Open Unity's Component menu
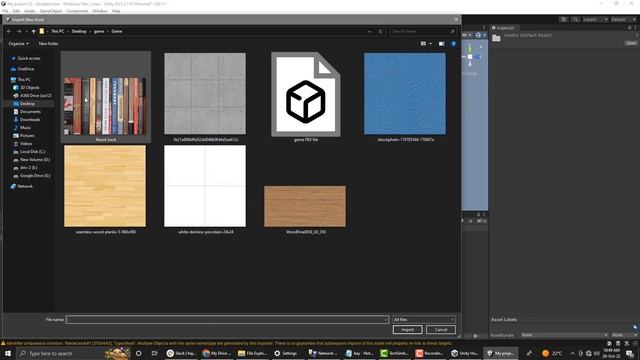This screenshot has height=360, width=640. coord(77,11)
